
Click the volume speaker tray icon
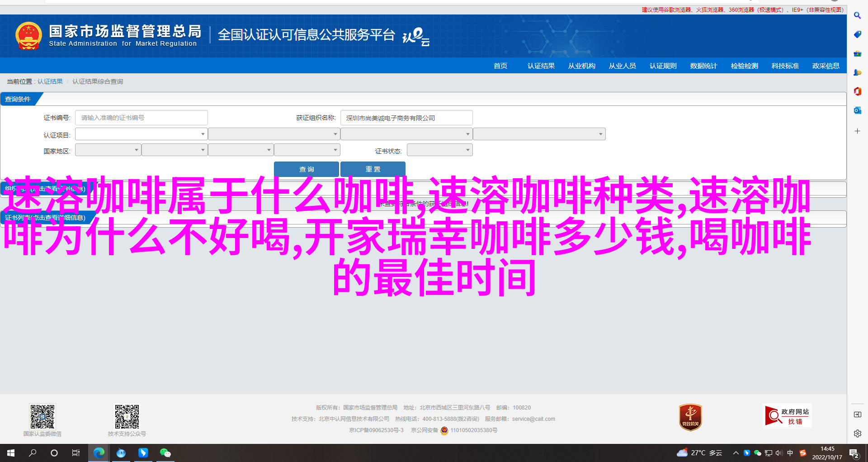[778, 453]
